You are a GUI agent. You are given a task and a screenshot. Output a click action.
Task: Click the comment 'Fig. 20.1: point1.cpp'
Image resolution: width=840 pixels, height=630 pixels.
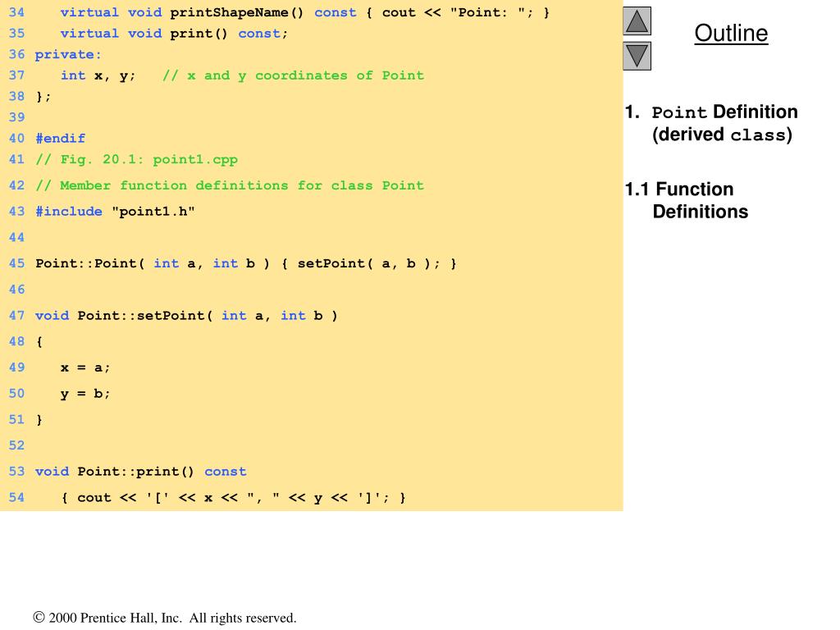click(x=137, y=159)
